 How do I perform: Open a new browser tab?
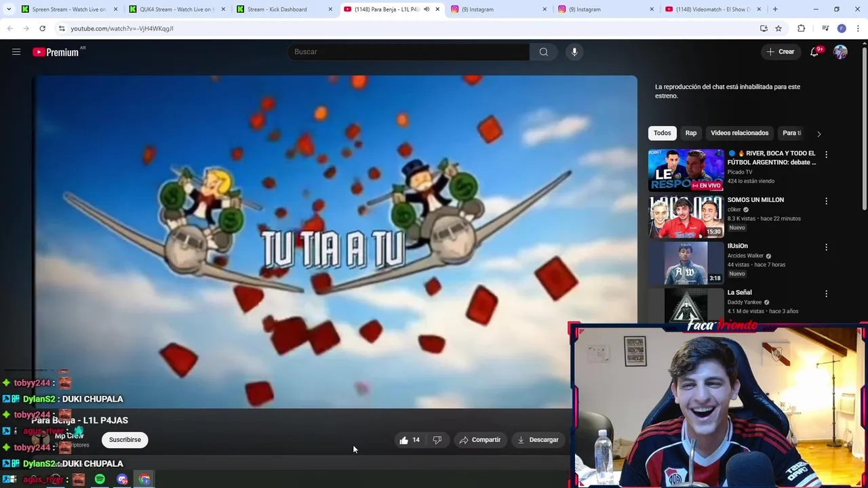pyautogui.click(x=775, y=9)
